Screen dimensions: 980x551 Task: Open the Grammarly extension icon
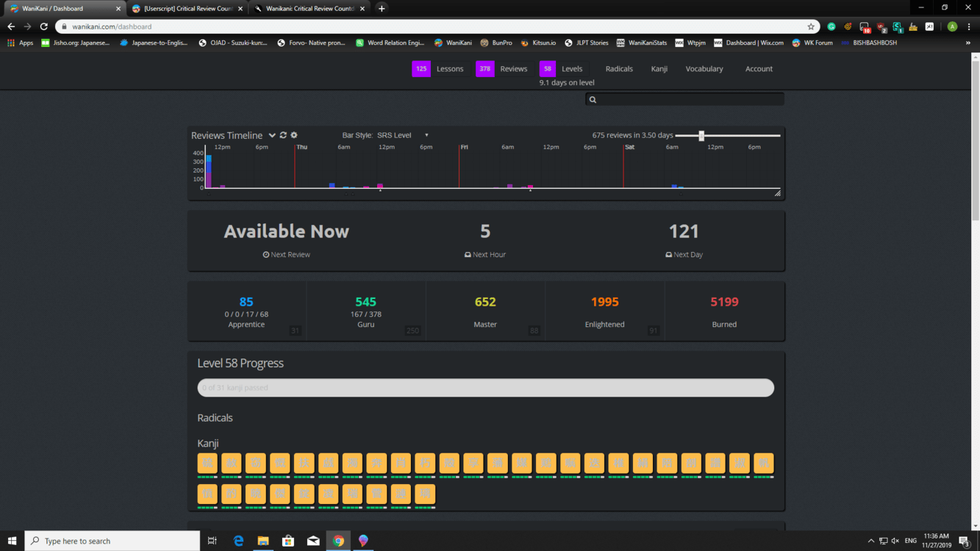pyautogui.click(x=831, y=26)
